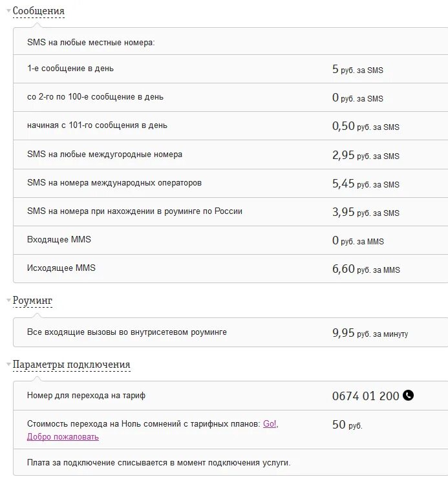Click the Параметры подключения heading text
This screenshot has height=479, width=448.
click(72, 365)
